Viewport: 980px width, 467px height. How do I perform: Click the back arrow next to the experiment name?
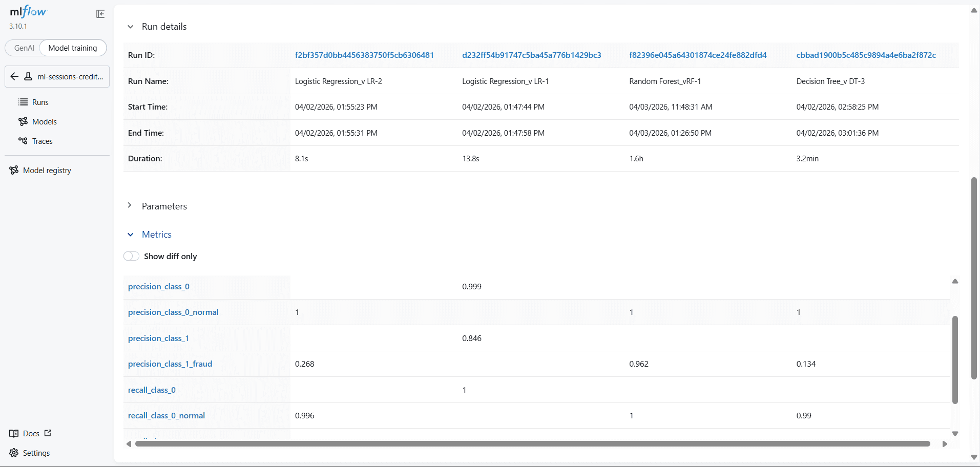coord(14,76)
